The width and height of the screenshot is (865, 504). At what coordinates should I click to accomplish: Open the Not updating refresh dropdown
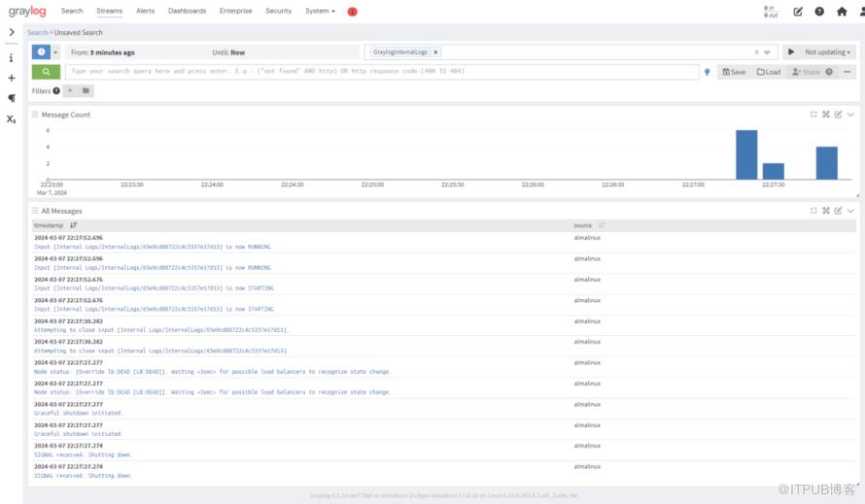click(x=828, y=52)
